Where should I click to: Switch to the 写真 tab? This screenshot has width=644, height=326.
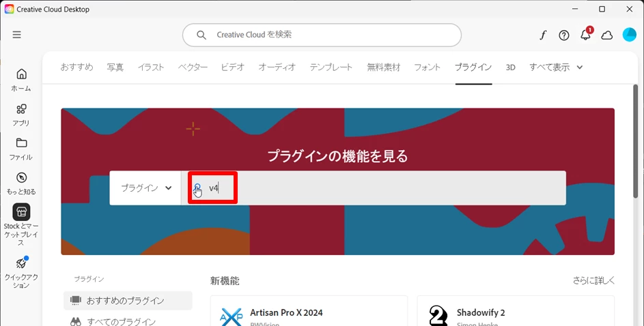click(x=115, y=68)
